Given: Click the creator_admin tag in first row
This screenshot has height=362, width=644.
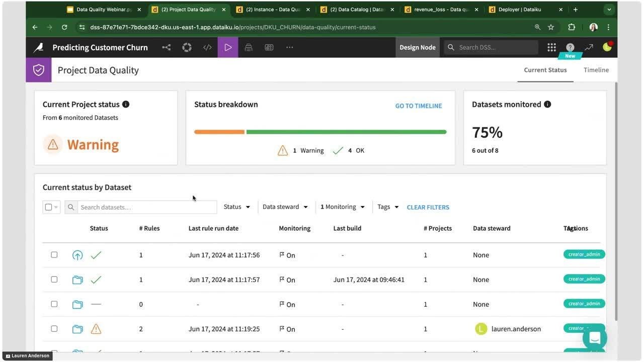Looking at the screenshot, I should (584, 254).
